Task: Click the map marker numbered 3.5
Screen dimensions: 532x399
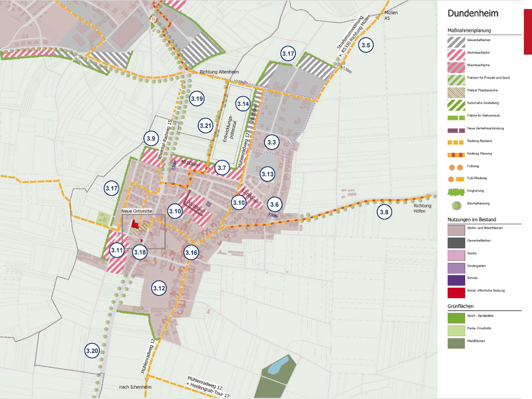Action: click(366, 45)
